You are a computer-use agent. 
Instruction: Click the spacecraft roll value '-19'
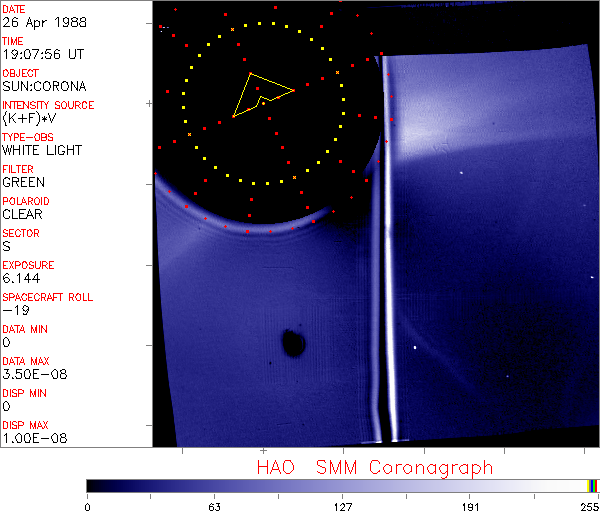point(13,310)
